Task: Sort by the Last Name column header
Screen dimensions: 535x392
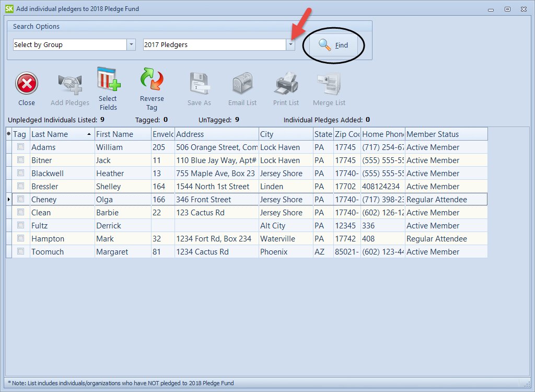Action: pos(62,134)
